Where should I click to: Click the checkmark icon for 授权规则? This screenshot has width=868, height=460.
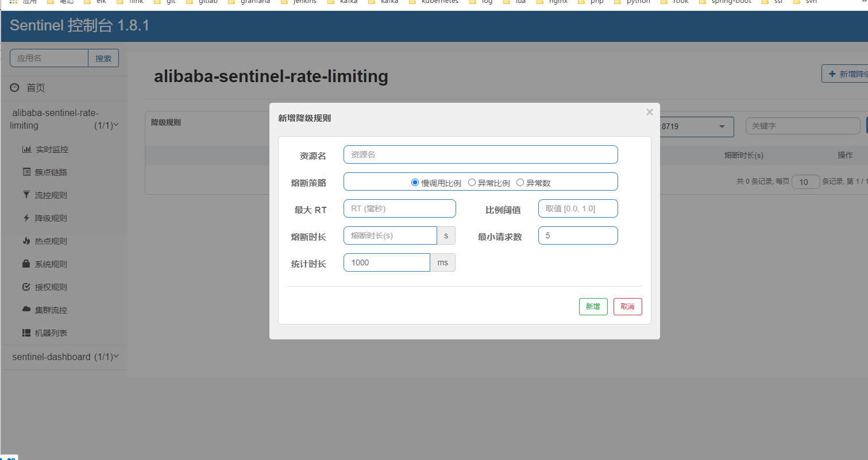pyautogui.click(x=26, y=287)
